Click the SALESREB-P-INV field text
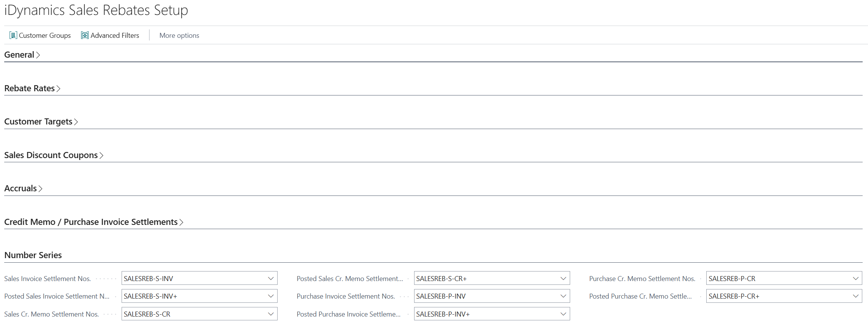The width and height of the screenshot is (868, 328). [441, 296]
